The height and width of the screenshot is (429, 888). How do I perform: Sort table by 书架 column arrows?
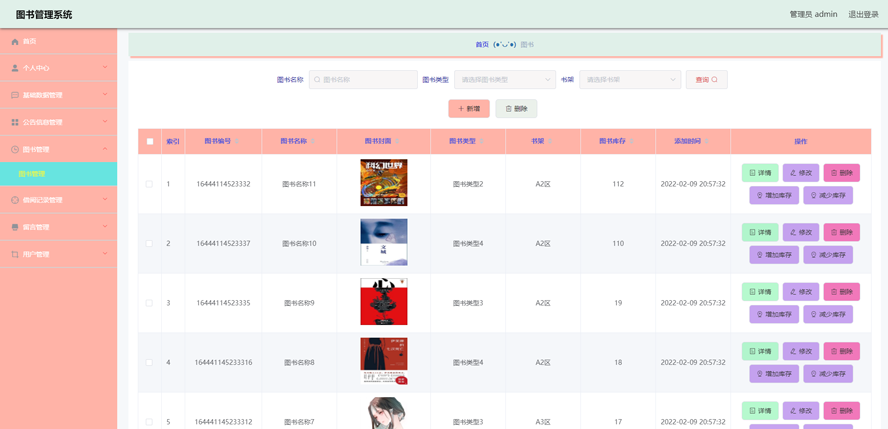click(550, 141)
